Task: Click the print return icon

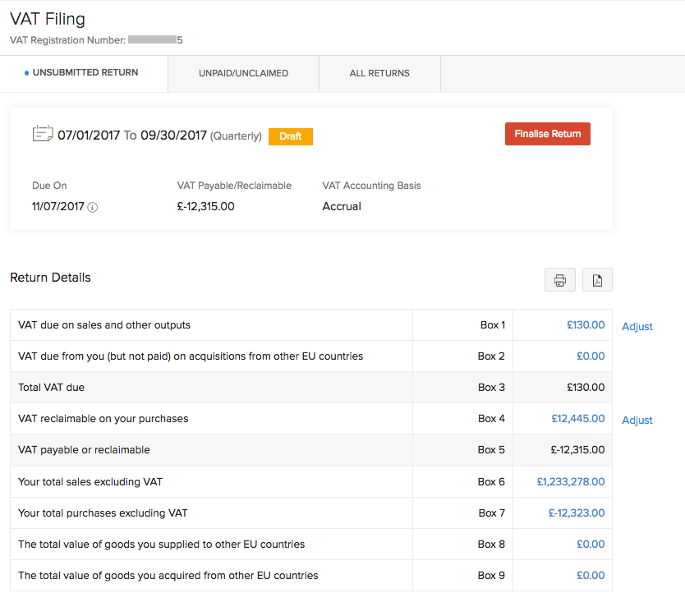Action: point(559,280)
